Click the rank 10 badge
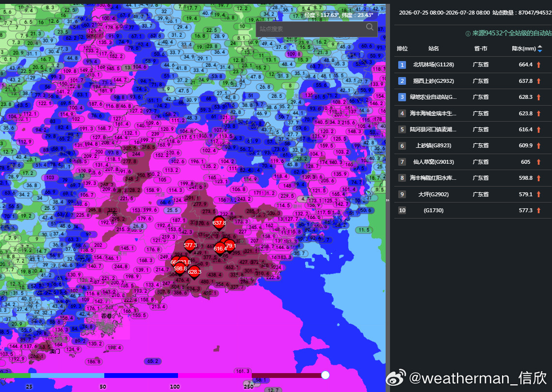The width and height of the screenshot is (552, 392). tap(402, 210)
